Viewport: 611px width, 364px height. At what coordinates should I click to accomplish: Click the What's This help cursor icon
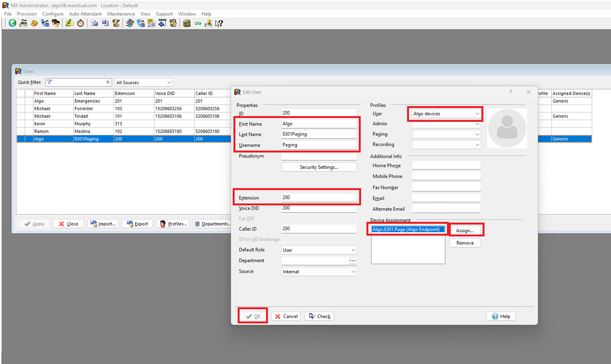[x=219, y=23]
